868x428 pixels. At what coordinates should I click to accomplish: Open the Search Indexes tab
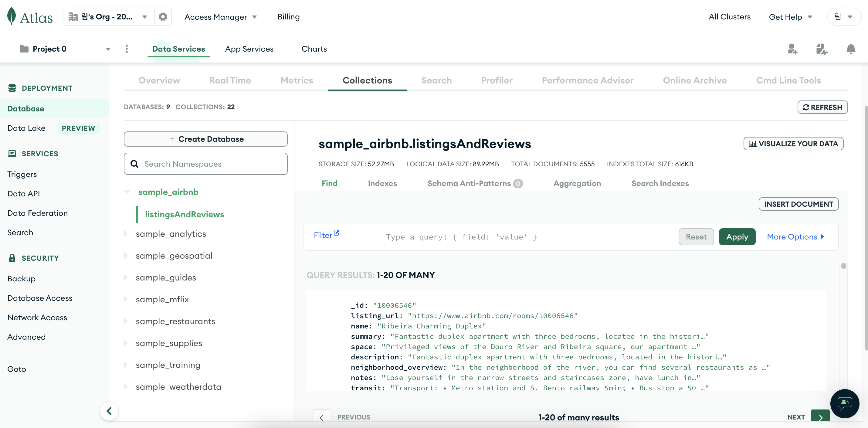click(x=660, y=183)
